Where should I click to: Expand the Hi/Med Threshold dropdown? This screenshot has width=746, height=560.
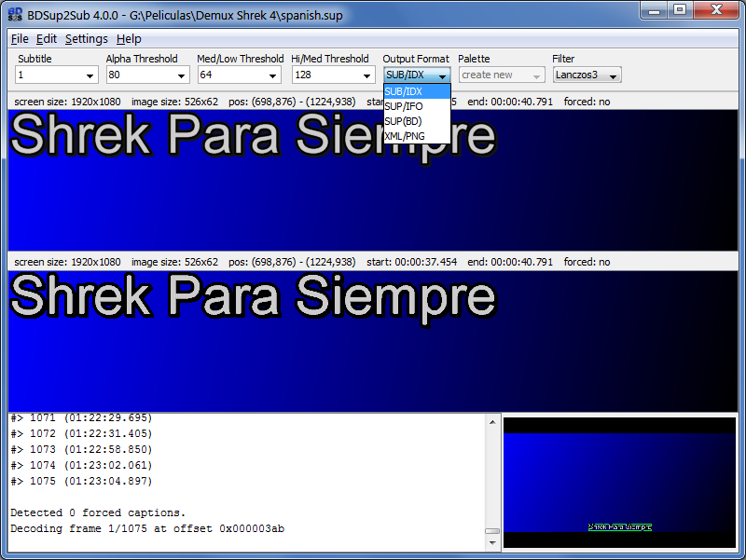click(366, 75)
